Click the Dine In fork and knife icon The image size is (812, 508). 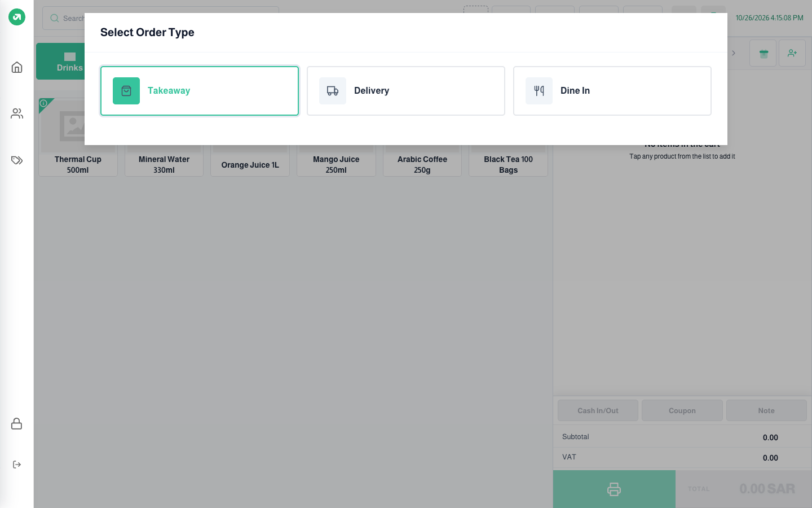pyautogui.click(x=539, y=91)
